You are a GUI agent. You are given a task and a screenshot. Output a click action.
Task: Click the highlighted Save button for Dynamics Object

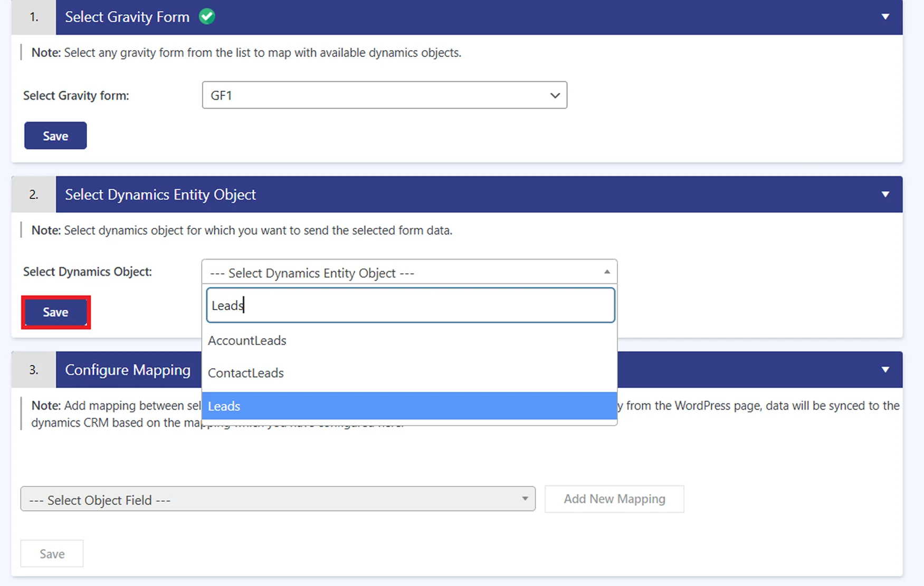55,312
